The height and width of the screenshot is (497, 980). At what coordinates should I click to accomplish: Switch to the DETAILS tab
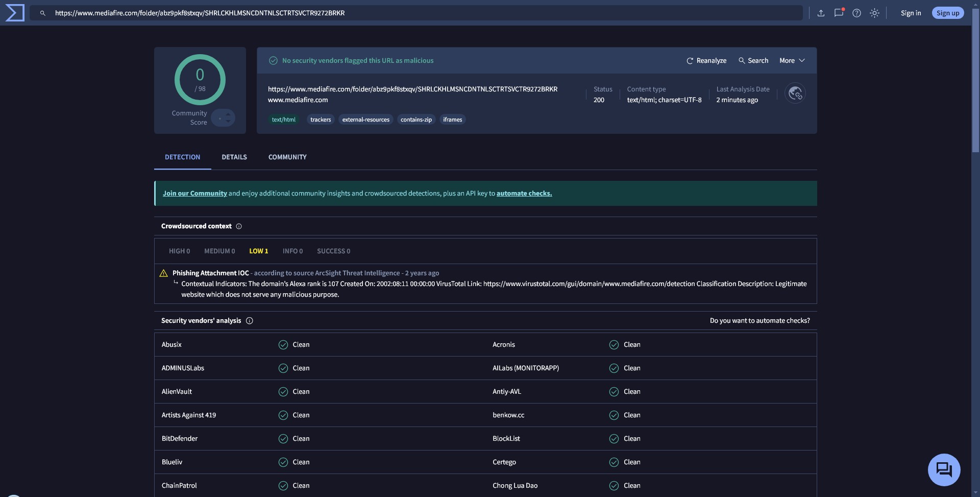[x=234, y=157]
